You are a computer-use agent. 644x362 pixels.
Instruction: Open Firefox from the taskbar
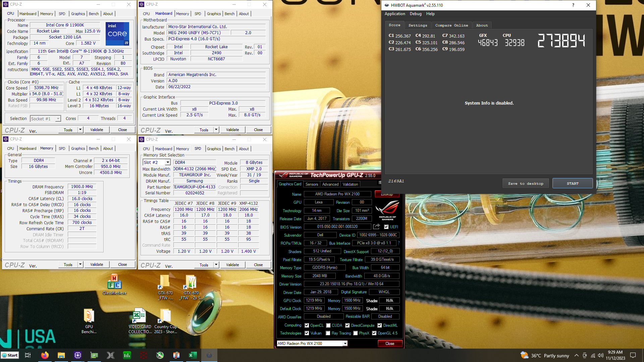(45, 355)
